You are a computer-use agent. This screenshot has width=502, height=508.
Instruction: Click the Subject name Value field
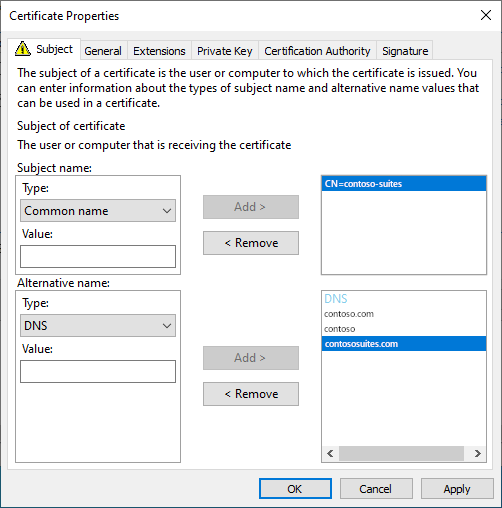(x=98, y=256)
